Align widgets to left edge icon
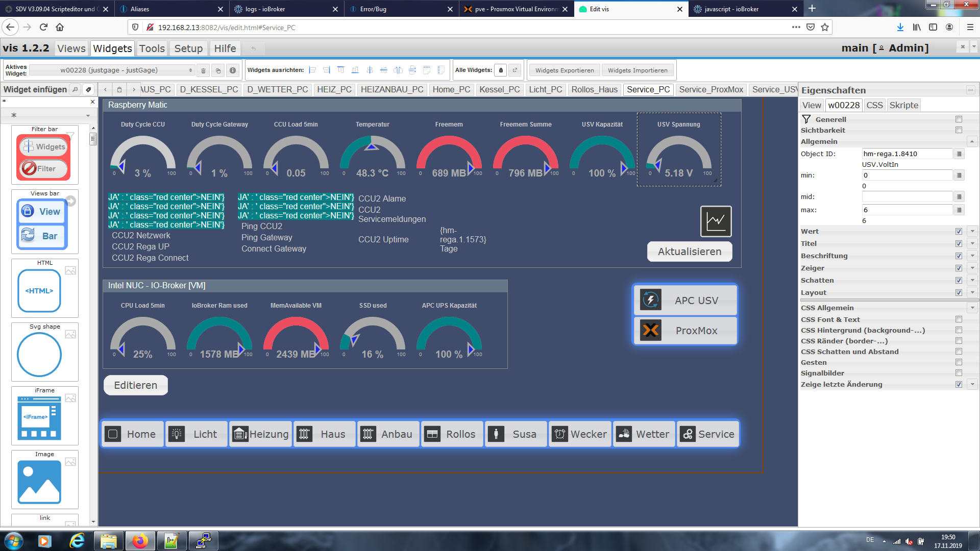The image size is (980, 551). 312,70
